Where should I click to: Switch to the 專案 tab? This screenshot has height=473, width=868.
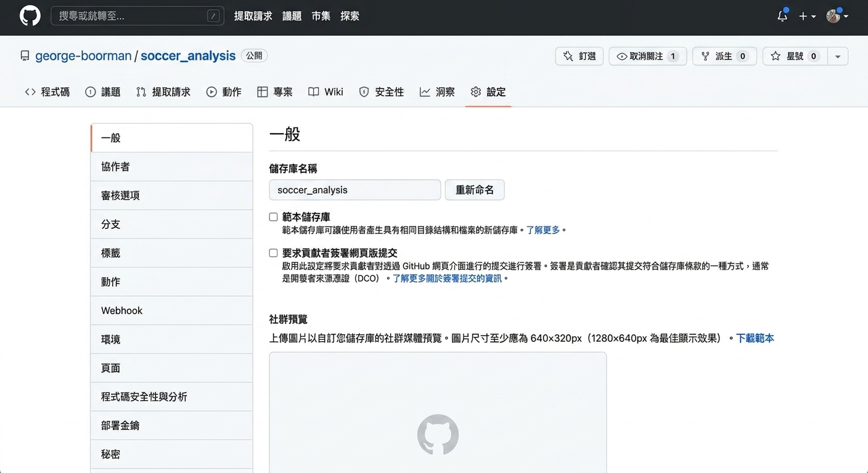tap(275, 92)
